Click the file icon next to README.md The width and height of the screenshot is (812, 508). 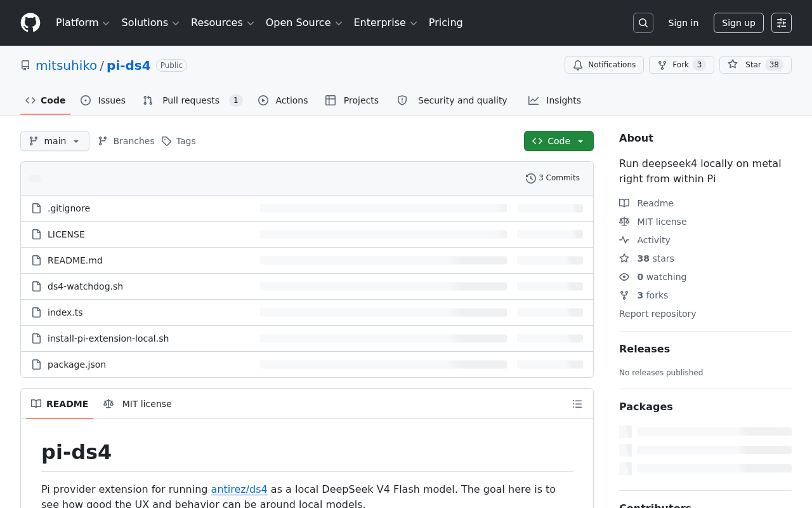pyautogui.click(x=37, y=260)
